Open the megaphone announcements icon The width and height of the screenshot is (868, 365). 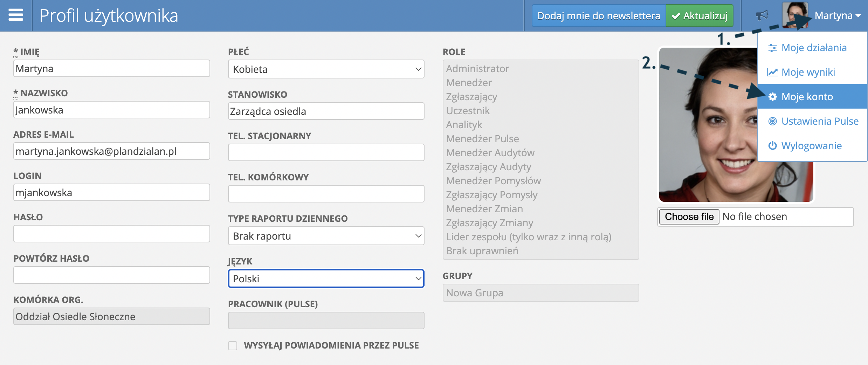[x=762, y=15]
